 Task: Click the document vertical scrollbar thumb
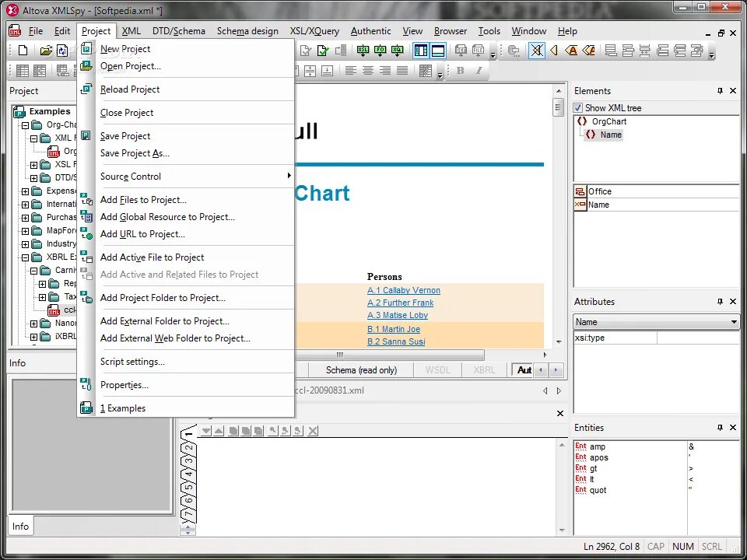(559, 107)
